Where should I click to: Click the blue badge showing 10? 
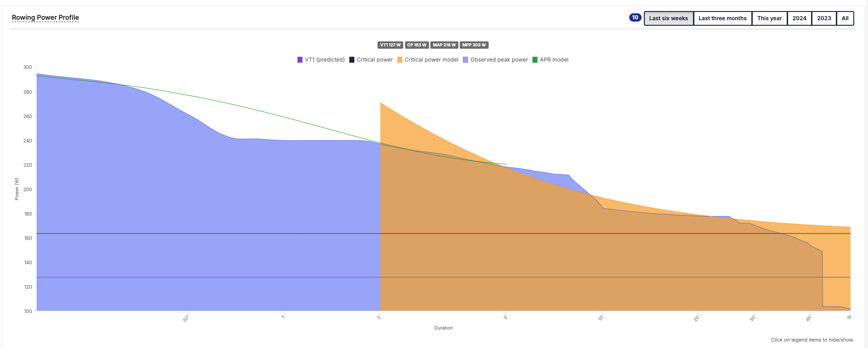point(635,17)
